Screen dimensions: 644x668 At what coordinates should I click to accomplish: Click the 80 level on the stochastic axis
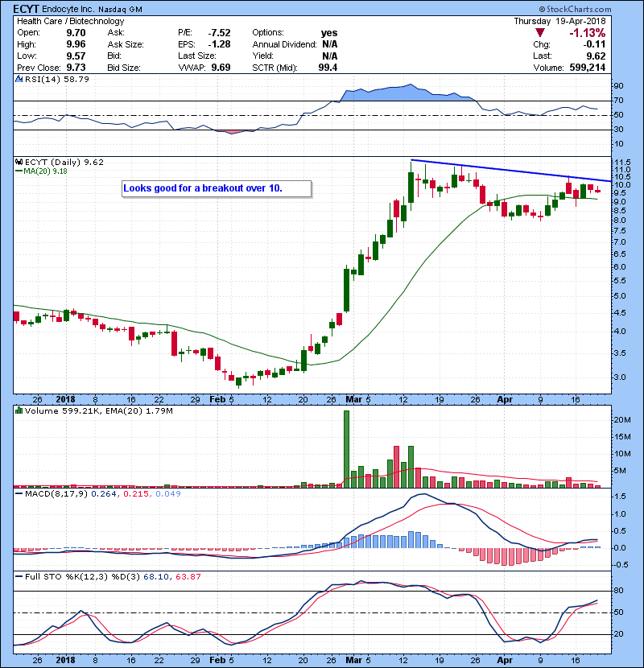tap(618, 591)
